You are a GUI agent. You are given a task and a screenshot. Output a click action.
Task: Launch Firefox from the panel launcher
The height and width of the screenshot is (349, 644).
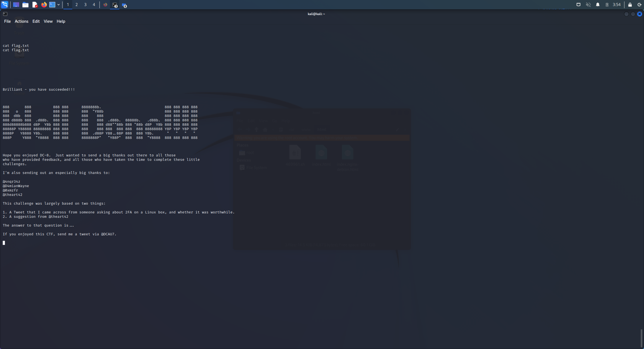click(44, 5)
